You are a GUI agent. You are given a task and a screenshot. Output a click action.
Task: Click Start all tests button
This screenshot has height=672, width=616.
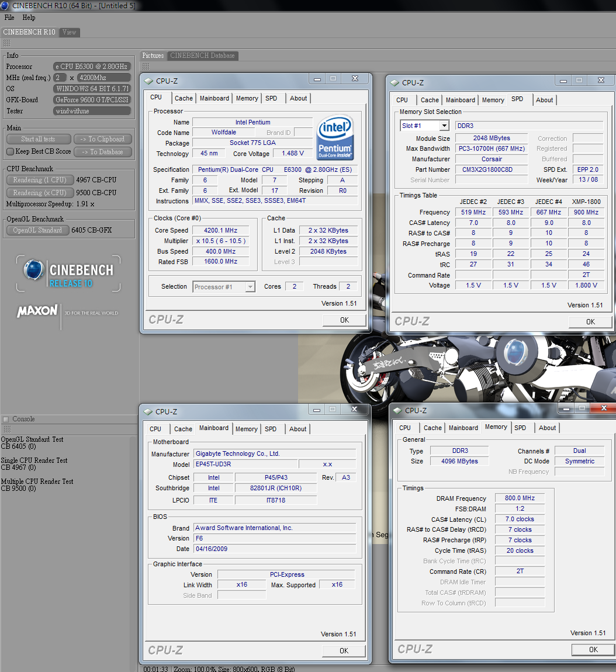point(39,139)
